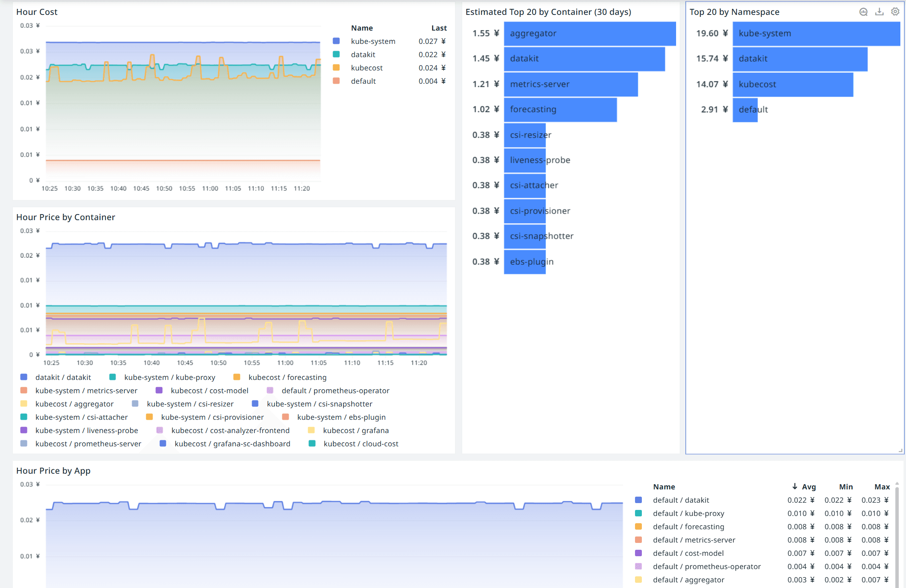The width and height of the screenshot is (906, 588).
Task: Click the Avg sort arrow icon
Action: 795,487
